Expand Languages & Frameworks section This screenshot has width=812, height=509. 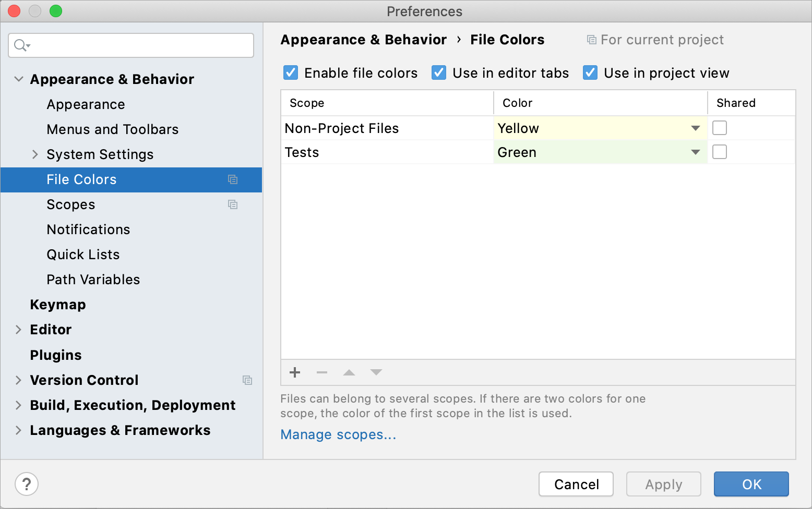tap(18, 430)
